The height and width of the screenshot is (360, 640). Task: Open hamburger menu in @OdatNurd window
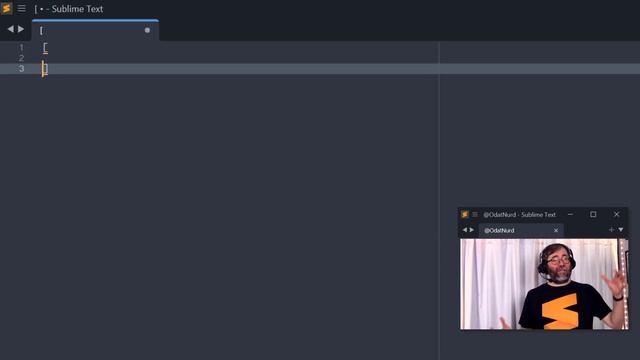[475, 214]
